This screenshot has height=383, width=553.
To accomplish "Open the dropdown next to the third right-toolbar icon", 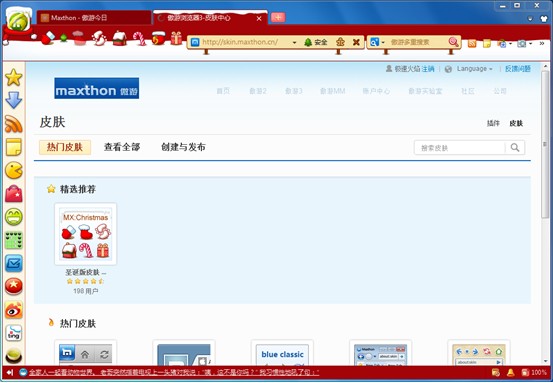I will pyautogui.click(x=510, y=44).
